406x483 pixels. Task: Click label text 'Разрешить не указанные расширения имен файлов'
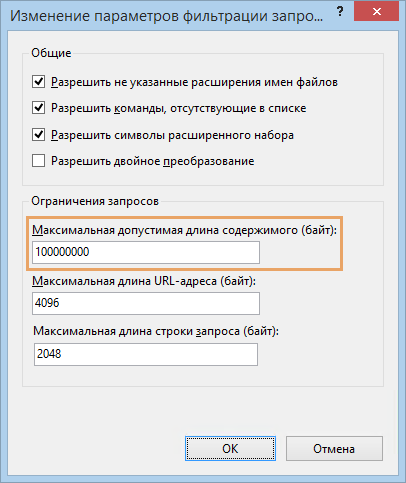click(x=194, y=82)
